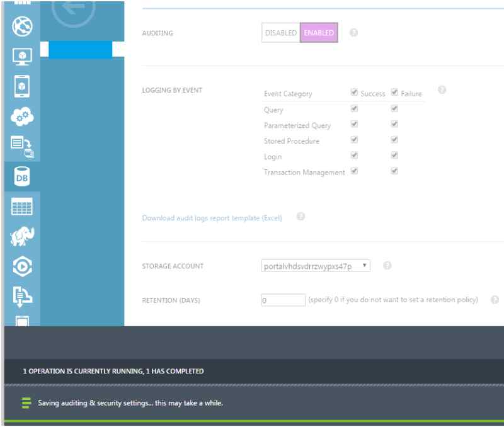Viewport: 504px width, 427px height.
Task: Open Virtual Machines monitor icon
Action: click(x=22, y=57)
